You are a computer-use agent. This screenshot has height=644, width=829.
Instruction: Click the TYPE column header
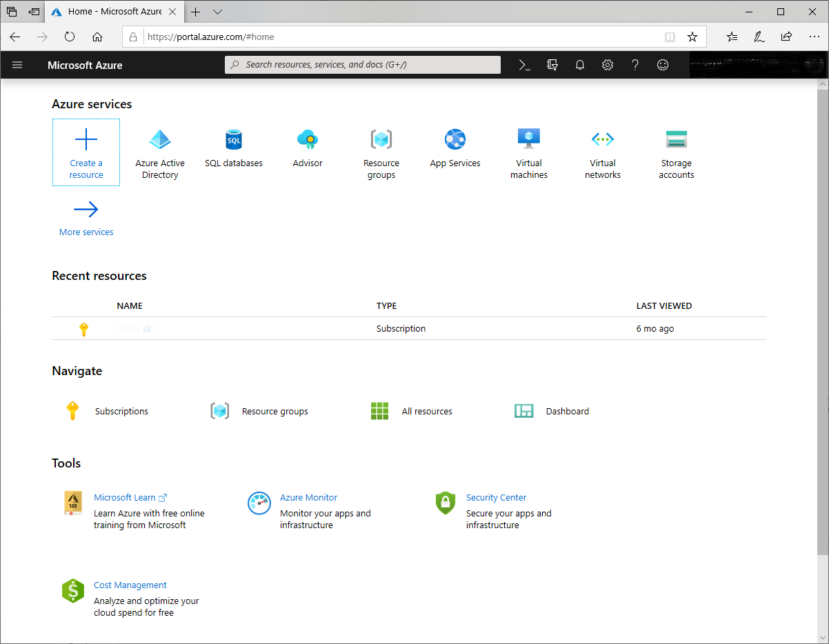coord(387,305)
